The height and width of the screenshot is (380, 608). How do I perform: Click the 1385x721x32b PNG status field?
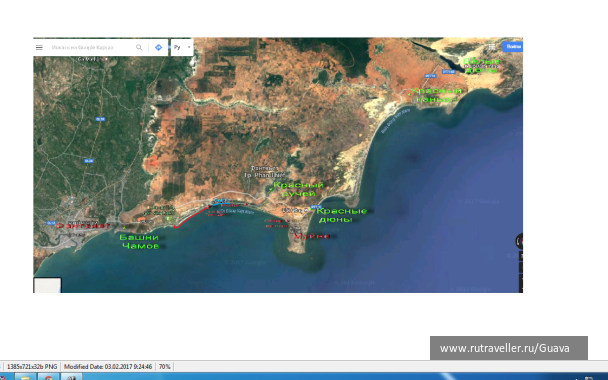pyautogui.click(x=32, y=366)
